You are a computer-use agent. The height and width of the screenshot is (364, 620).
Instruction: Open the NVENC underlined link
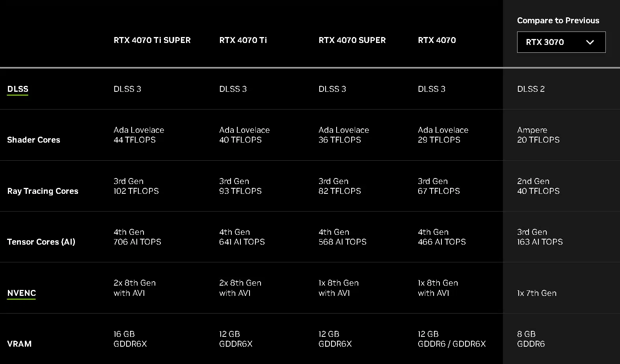click(22, 293)
